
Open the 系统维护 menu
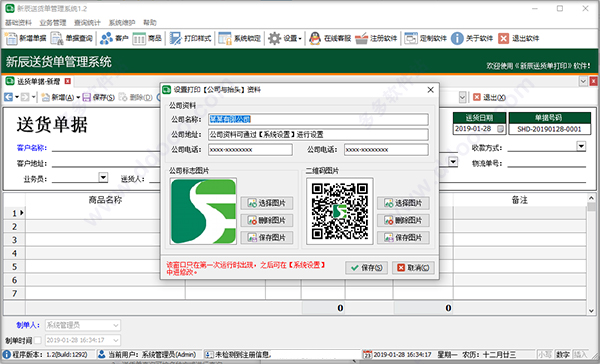[122, 23]
